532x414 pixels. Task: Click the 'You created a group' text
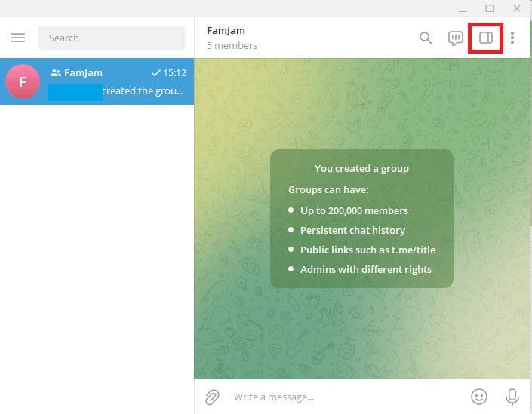[361, 168]
